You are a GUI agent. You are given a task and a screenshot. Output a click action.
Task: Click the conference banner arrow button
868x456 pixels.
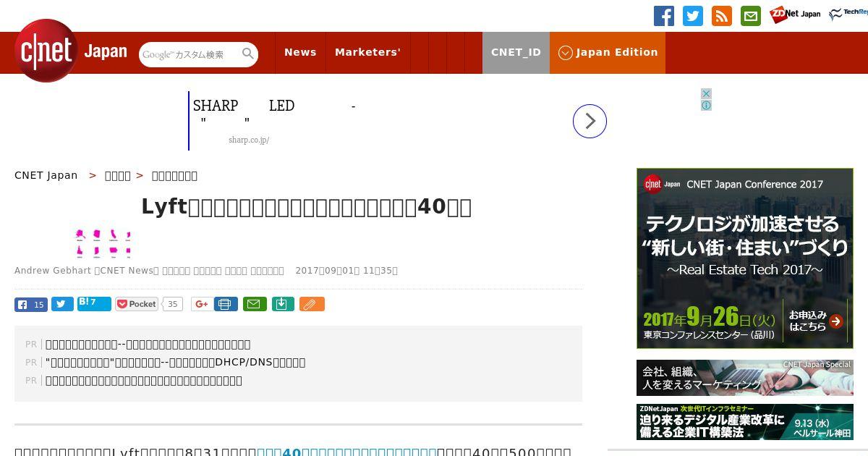pyautogui.click(x=836, y=321)
